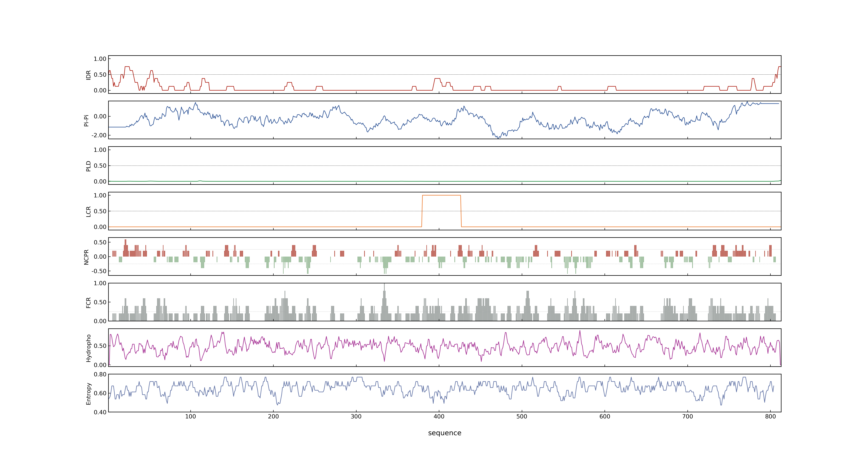Click the FCR y-axis label

(x=89, y=302)
